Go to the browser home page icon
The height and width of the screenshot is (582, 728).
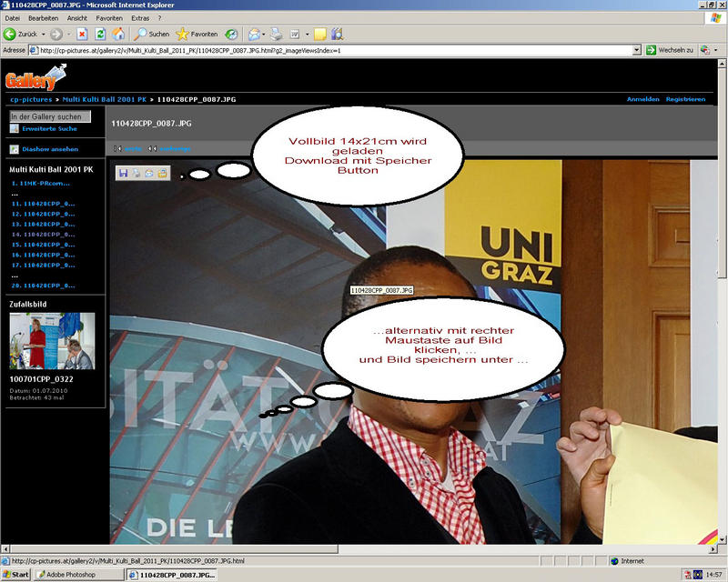pyautogui.click(x=118, y=34)
